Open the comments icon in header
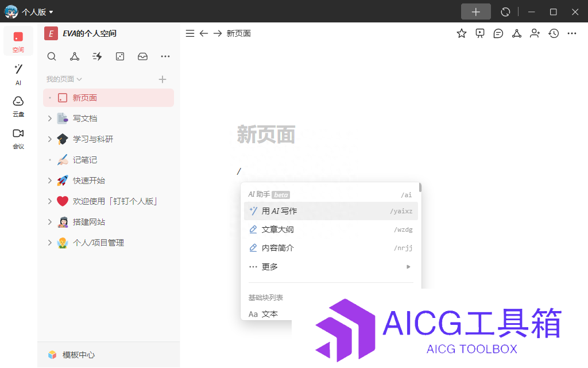The image size is (588, 368). tap(498, 33)
